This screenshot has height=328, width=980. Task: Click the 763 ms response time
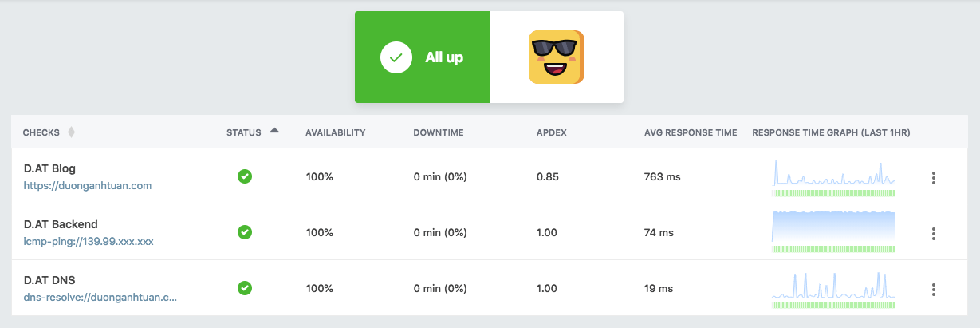click(663, 177)
